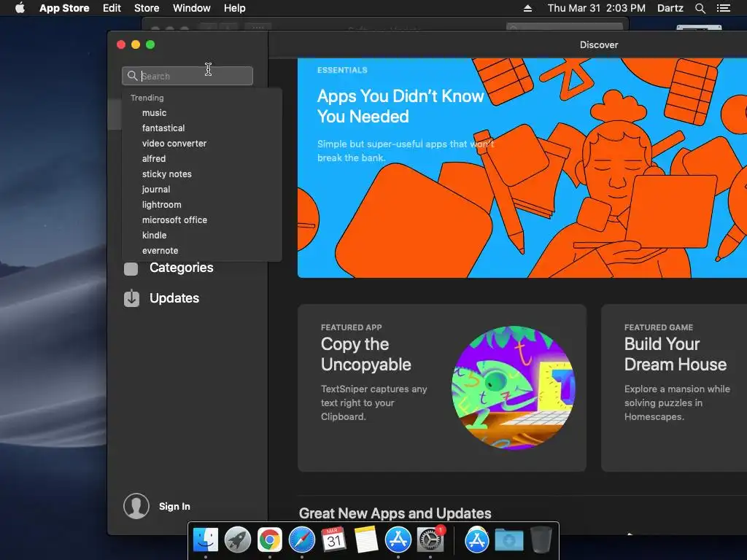The height and width of the screenshot is (560, 747).
Task: Open 'Build Your Dream House' featured game card
Action: (x=674, y=388)
